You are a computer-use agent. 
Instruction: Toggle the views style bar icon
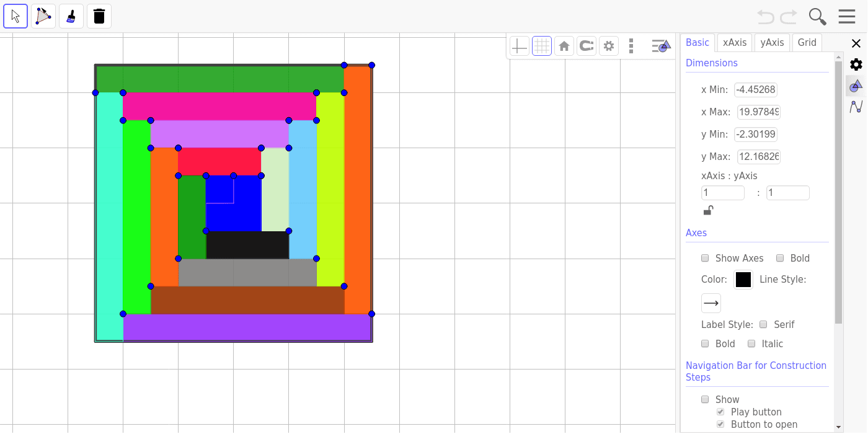[662, 46]
